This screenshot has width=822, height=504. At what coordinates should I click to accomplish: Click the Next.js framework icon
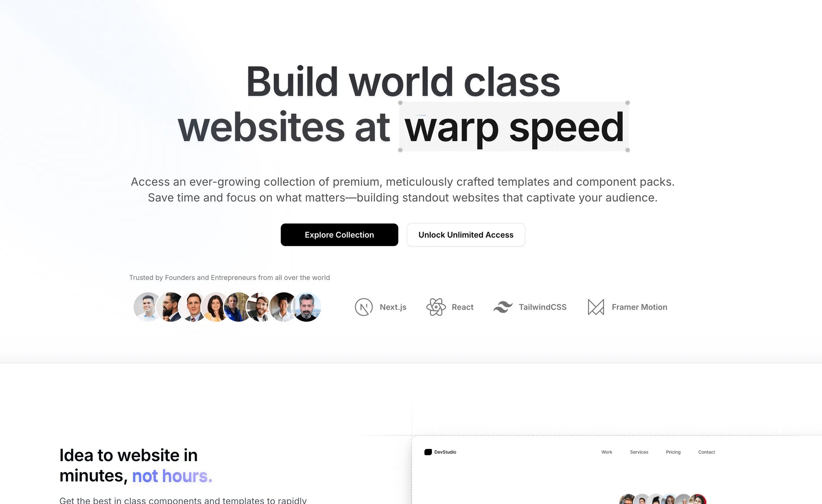point(363,306)
